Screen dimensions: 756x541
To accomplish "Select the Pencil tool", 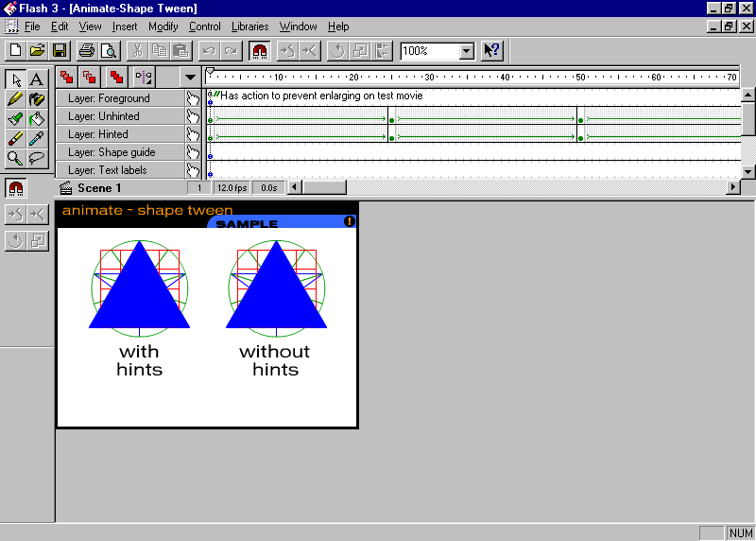I will pos(16,99).
